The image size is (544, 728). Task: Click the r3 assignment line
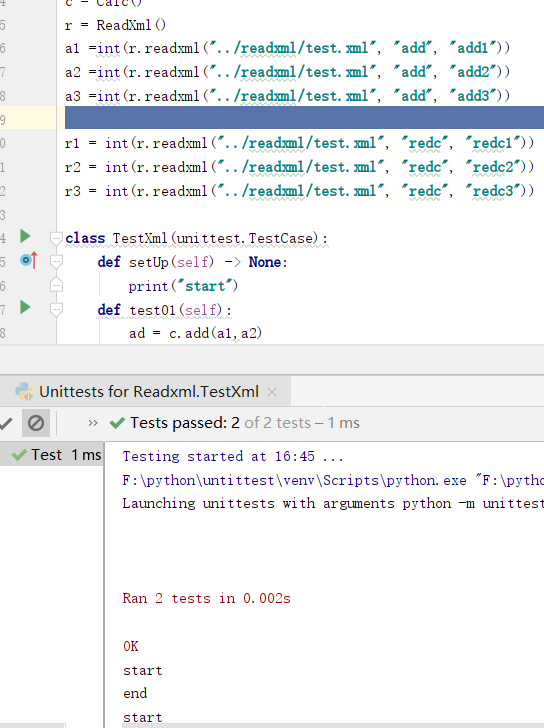(299, 191)
